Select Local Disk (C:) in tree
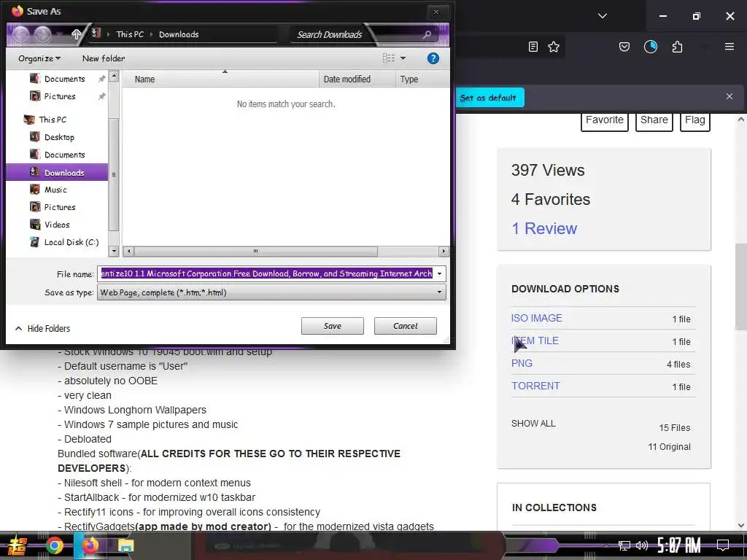 71,242
